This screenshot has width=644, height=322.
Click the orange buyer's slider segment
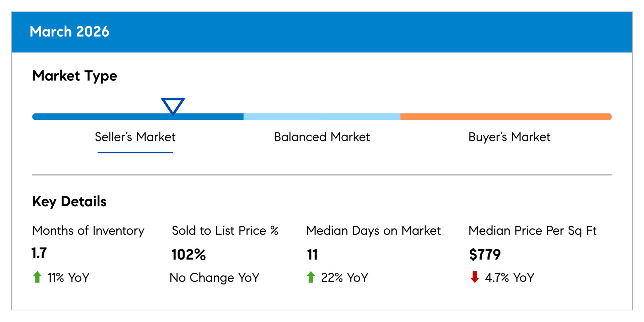[506, 117]
